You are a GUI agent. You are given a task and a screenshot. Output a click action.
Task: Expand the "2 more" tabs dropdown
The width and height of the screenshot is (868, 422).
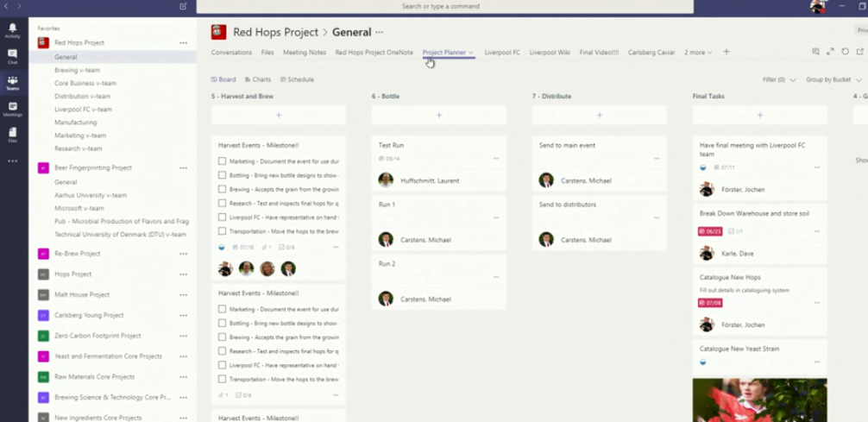tap(698, 53)
